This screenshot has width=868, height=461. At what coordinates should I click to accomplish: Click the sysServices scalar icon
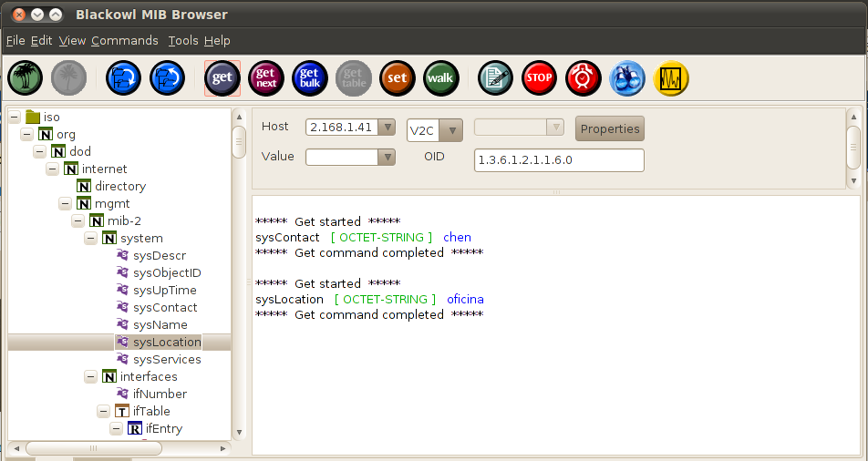tap(122, 359)
